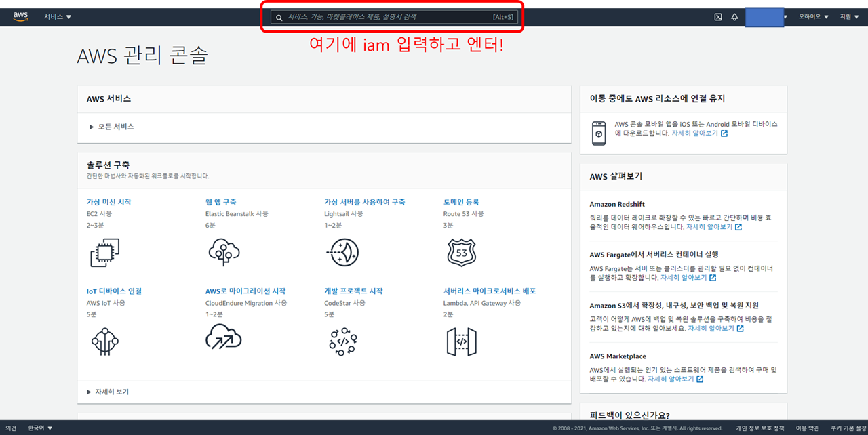
Task: Click the 'Lightsail 사용' text
Action: coord(343,213)
